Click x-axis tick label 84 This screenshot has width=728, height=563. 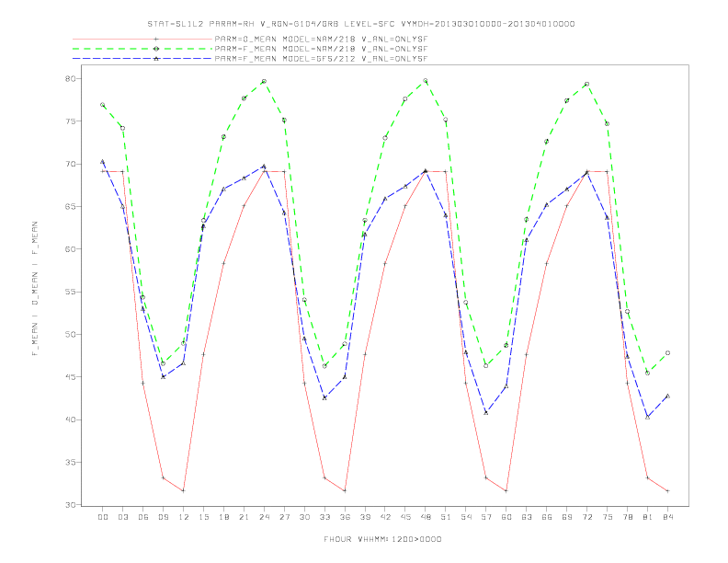click(x=667, y=517)
